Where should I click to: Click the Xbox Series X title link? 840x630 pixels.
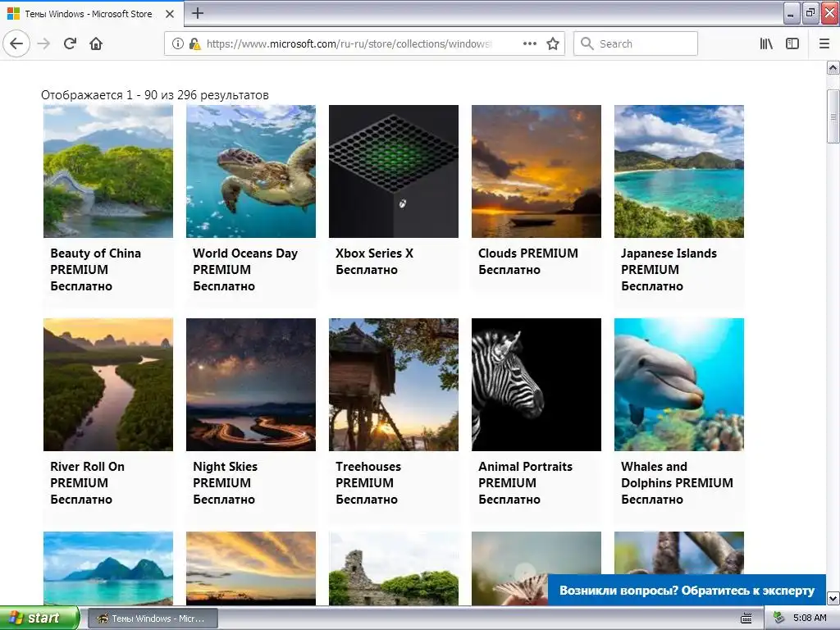[x=374, y=253]
